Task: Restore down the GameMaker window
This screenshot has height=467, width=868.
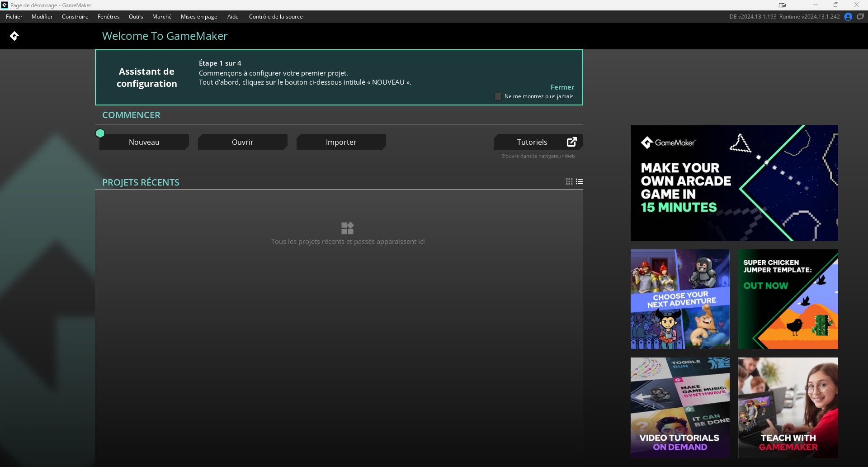Action: (x=836, y=5)
